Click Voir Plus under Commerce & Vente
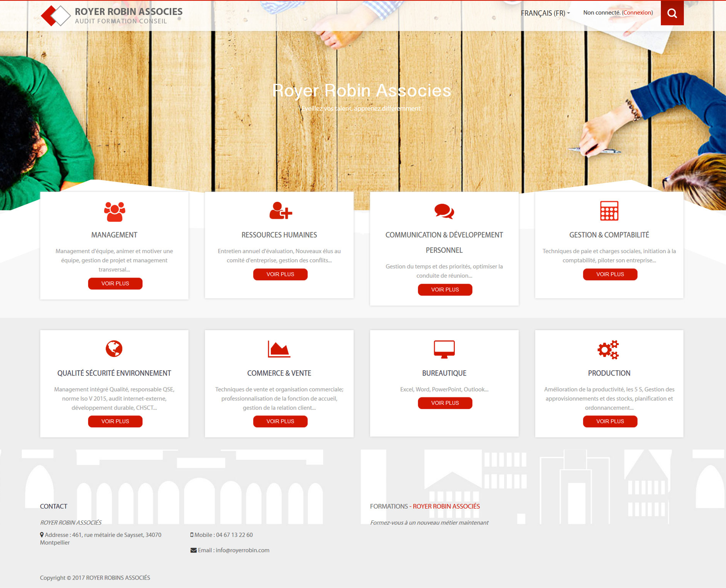Screen dimensions: 726x588 (x=280, y=421)
